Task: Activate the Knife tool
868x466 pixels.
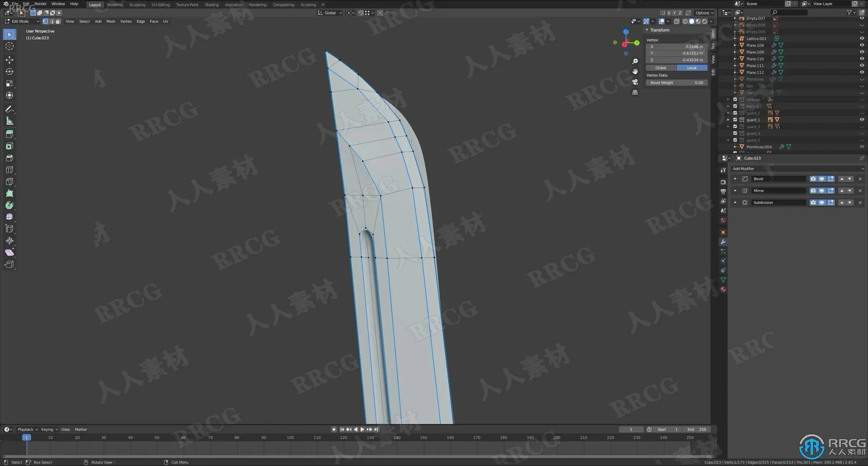Action: [x=9, y=181]
